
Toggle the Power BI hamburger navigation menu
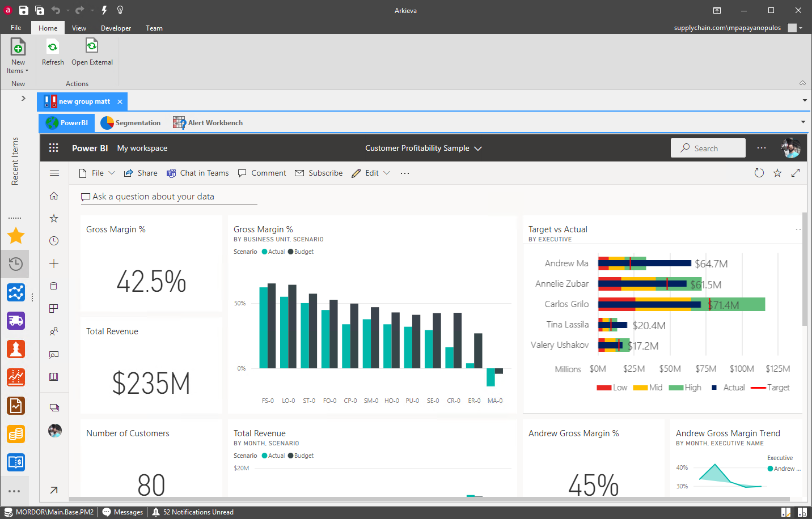pos(54,173)
